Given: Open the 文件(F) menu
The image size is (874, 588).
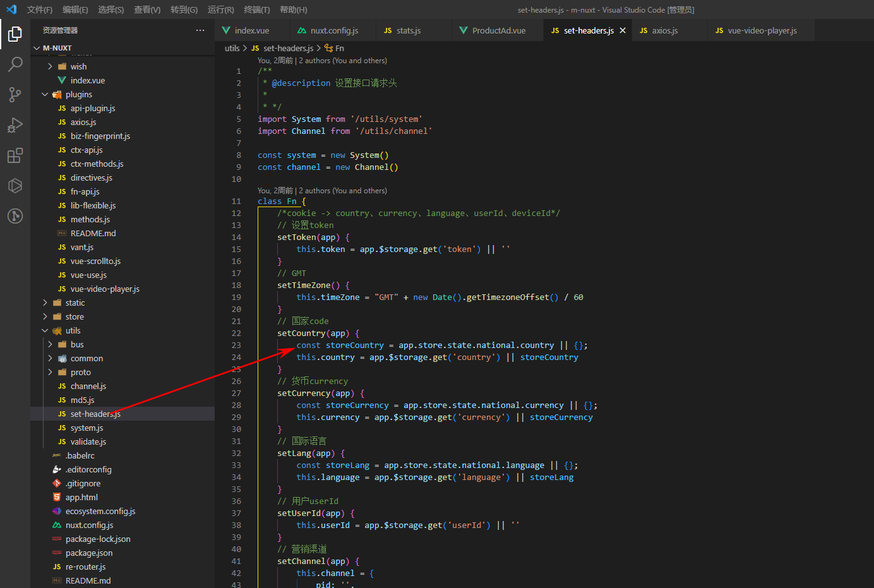Looking at the screenshot, I should click(x=40, y=9).
